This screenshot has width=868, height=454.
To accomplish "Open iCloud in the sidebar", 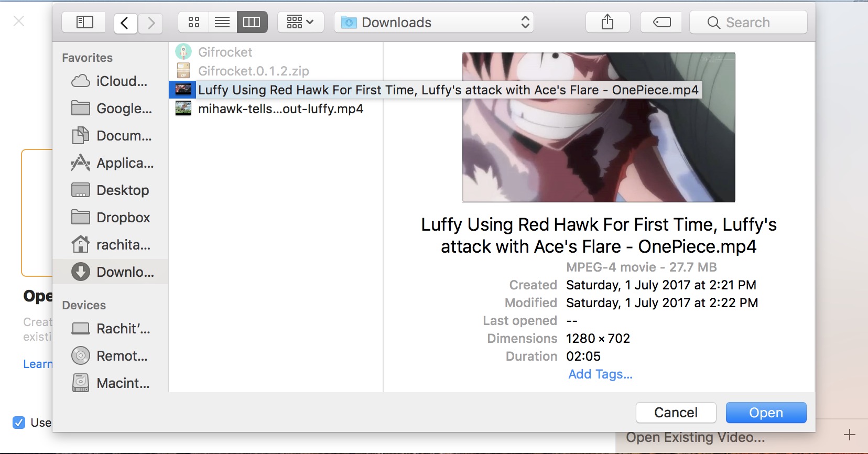I will click(x=110, y=81).
